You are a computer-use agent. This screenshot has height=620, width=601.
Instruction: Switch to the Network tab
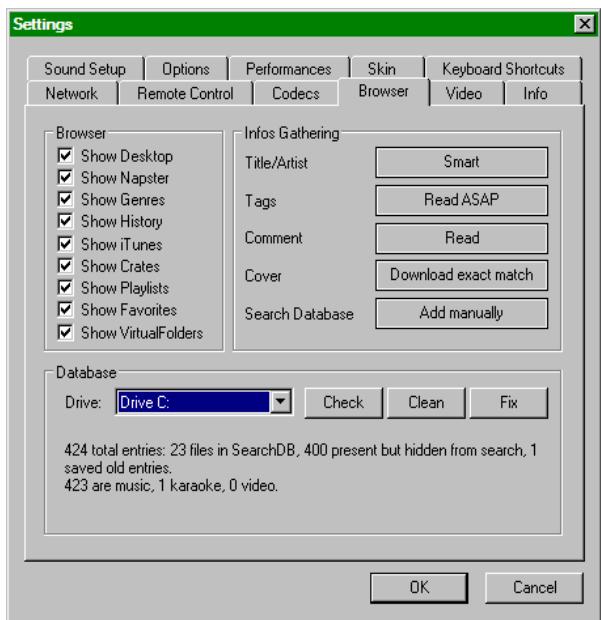pos(72,93)
